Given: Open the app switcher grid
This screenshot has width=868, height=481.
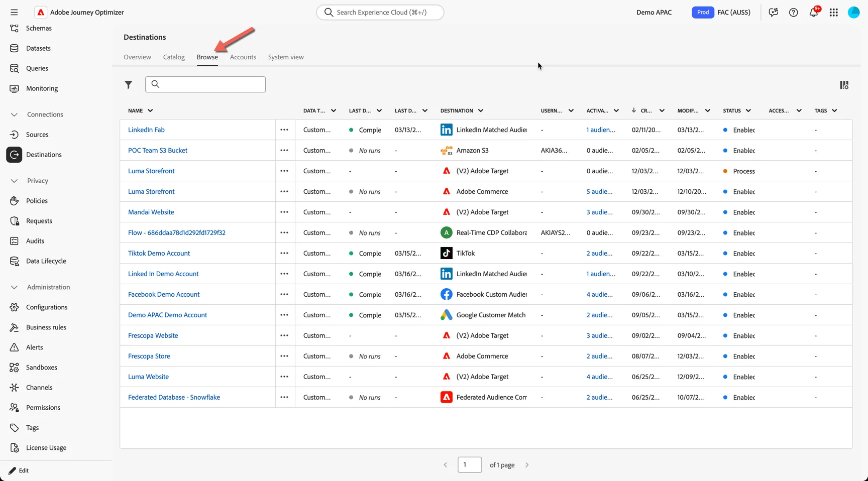Looking at the screenshot, I should click(x=834, y=12).
